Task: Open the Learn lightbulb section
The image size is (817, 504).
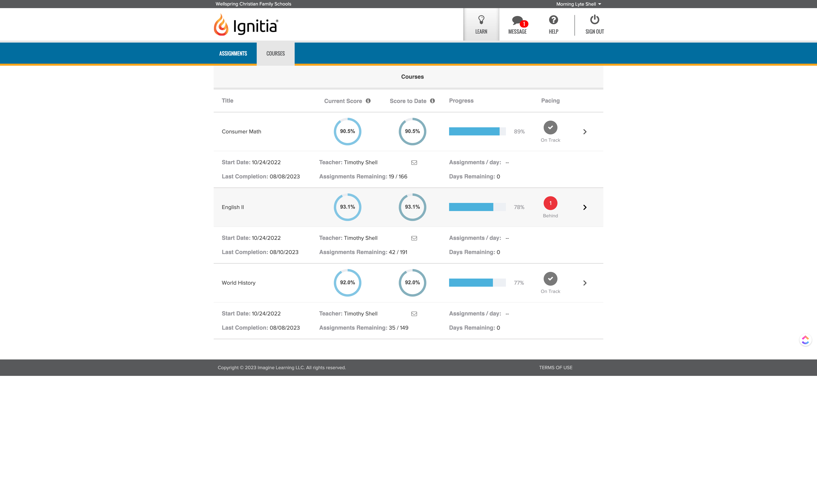Action: point(481,25)
